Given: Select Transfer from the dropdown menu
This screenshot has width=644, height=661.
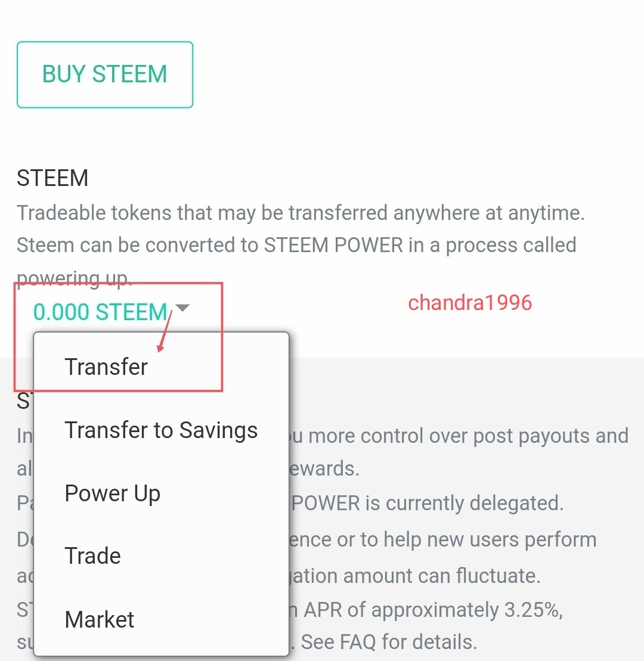Looking at the screenshot, I should pos(106,367).
